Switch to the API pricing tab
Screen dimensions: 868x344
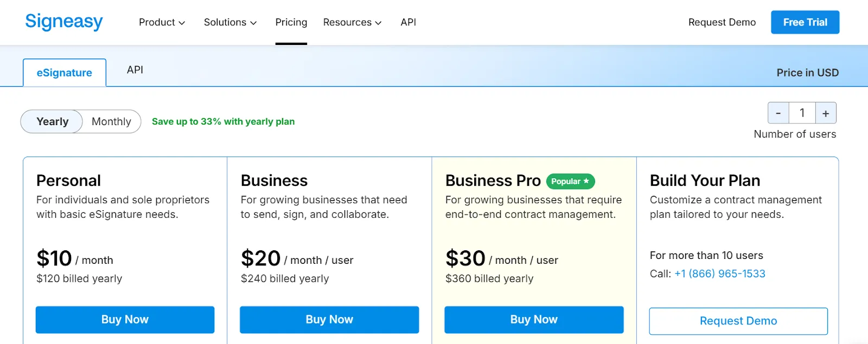point(135,70)
